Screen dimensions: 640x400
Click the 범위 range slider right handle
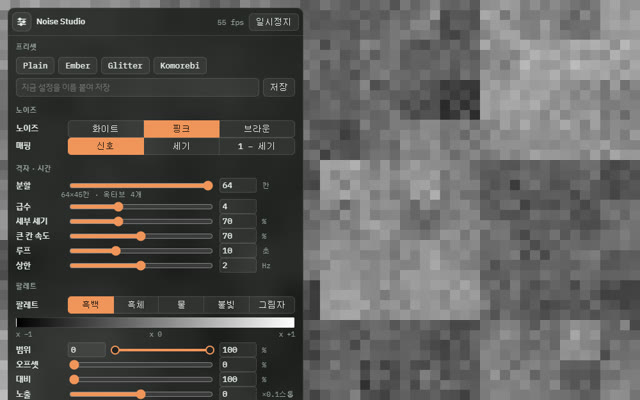(x=210, y=350)
